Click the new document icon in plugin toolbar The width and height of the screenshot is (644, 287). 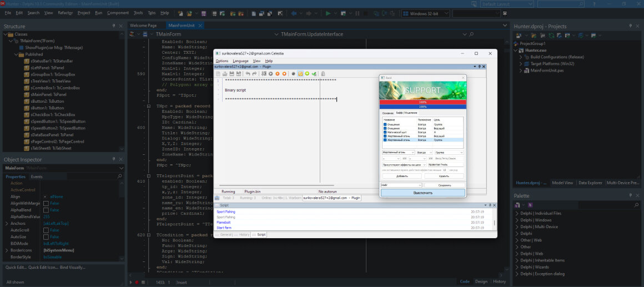click(x=218, y=73)
